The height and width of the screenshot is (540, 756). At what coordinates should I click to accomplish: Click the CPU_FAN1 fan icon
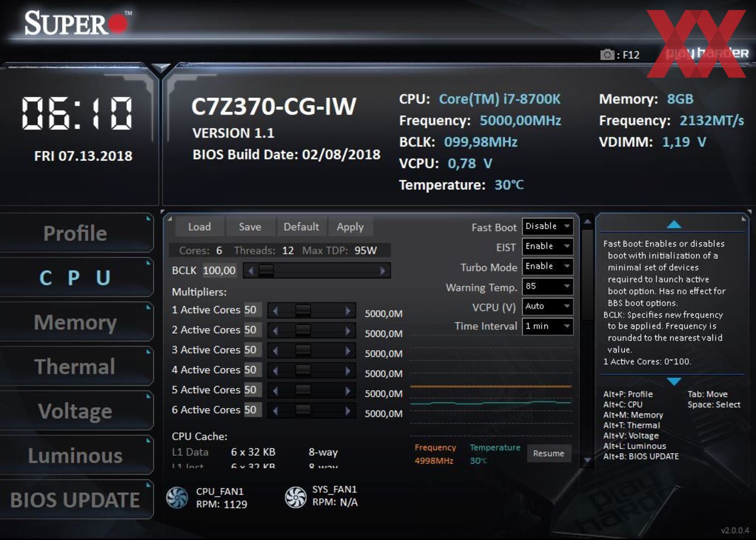click(x=177, y=497)
